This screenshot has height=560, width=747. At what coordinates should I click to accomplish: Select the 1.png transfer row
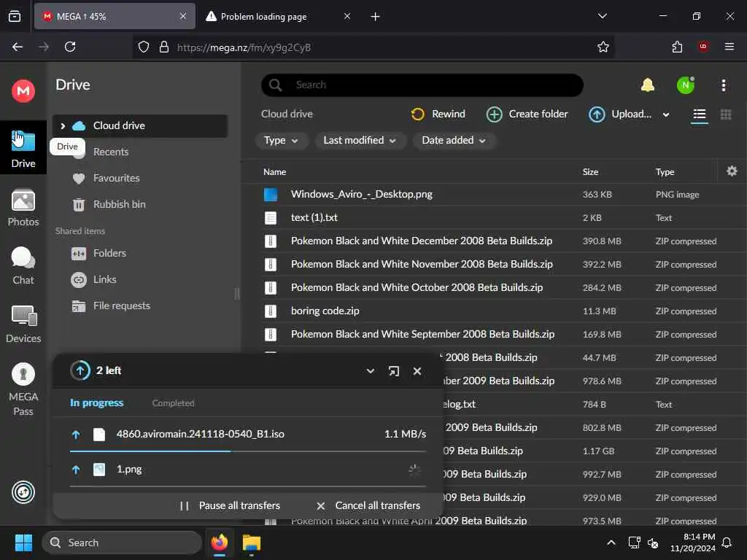pos(248,470)
